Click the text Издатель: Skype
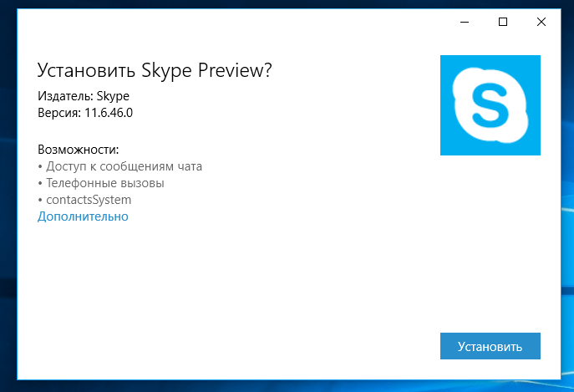574x392 pixels. point(84,96)
